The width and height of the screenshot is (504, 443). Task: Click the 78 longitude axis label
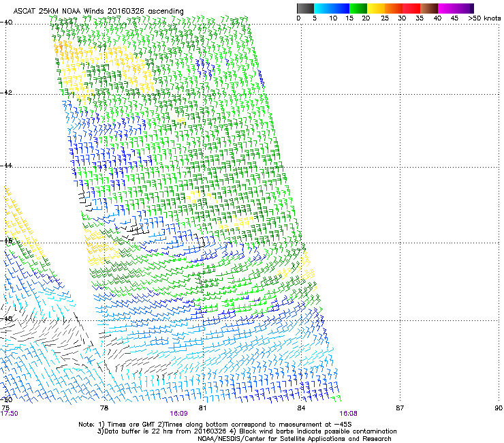pyautogui.click(x=104, y=408)
